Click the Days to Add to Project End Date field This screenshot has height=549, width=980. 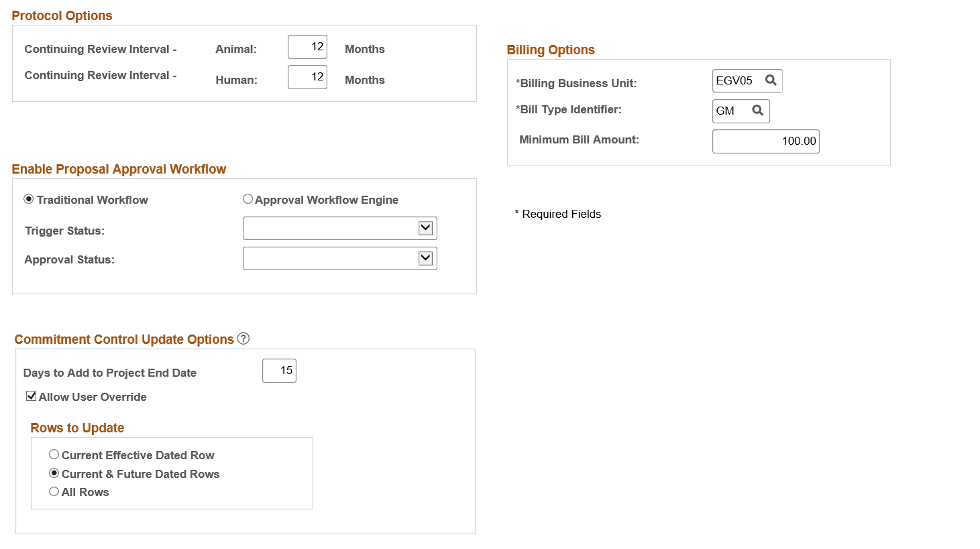(279, 370)
